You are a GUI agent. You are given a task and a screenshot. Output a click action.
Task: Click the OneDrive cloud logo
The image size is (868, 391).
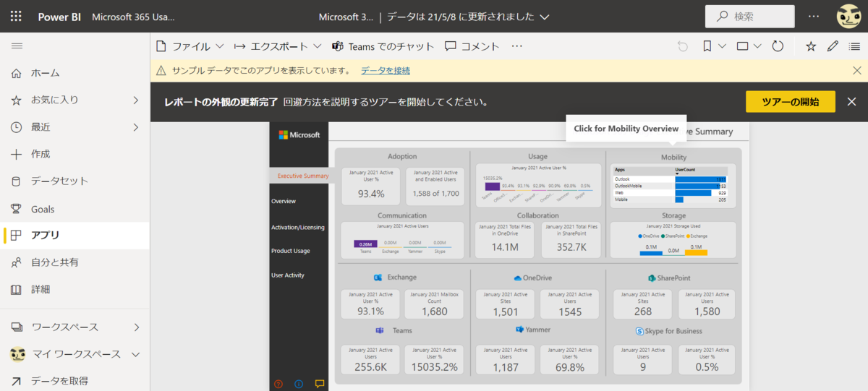pos(518,278)
